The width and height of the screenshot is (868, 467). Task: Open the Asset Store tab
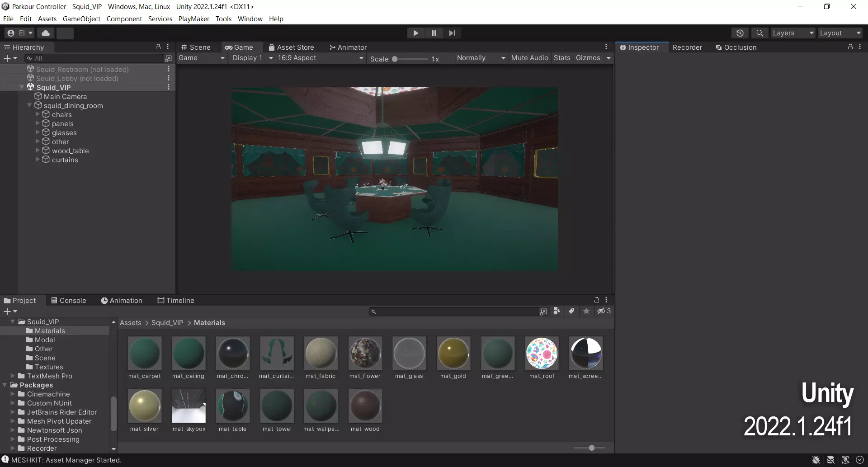pos(291,47)
